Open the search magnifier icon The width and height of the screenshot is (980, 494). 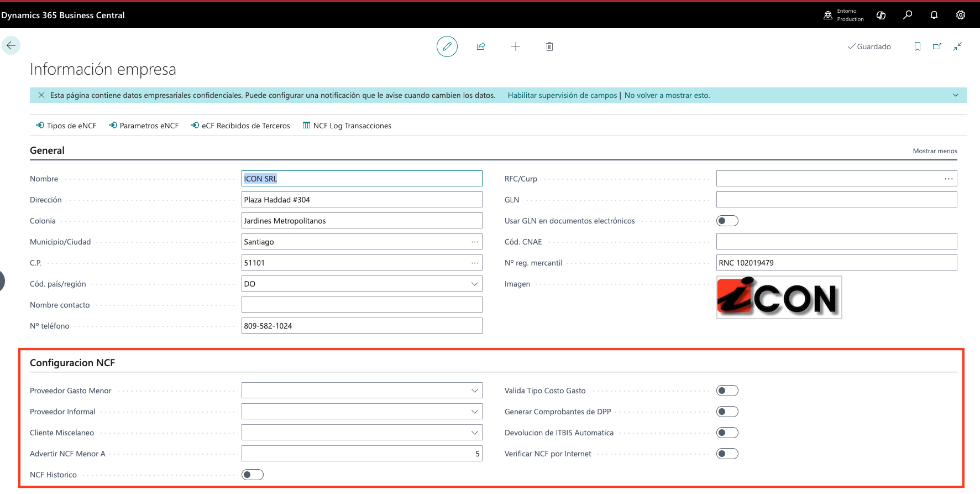coord(907,15)
